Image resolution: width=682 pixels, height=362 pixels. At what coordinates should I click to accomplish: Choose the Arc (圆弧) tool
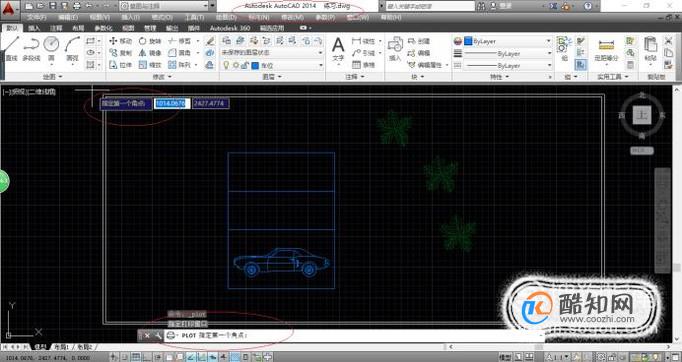[x=72, y=49]
